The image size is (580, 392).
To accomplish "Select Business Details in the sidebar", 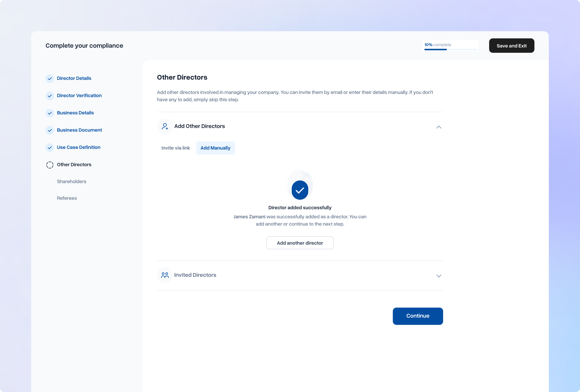I will 75,113.
